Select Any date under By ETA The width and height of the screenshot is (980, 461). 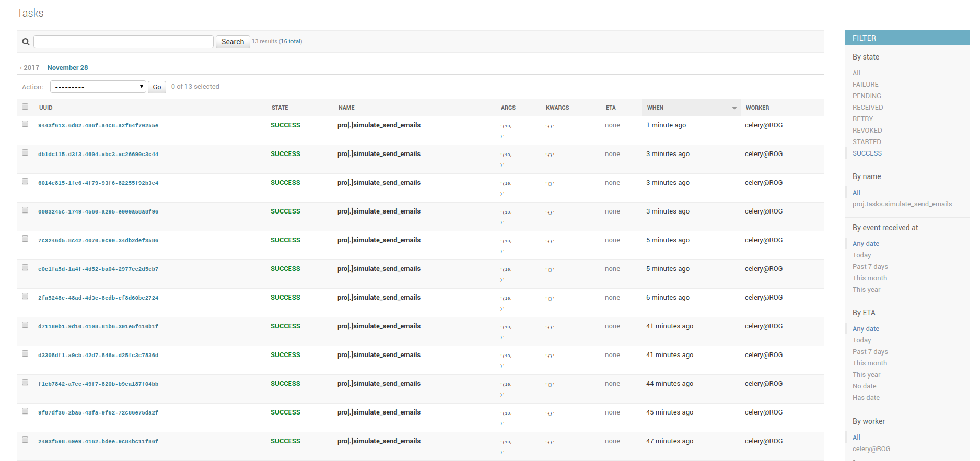point(866,329)
